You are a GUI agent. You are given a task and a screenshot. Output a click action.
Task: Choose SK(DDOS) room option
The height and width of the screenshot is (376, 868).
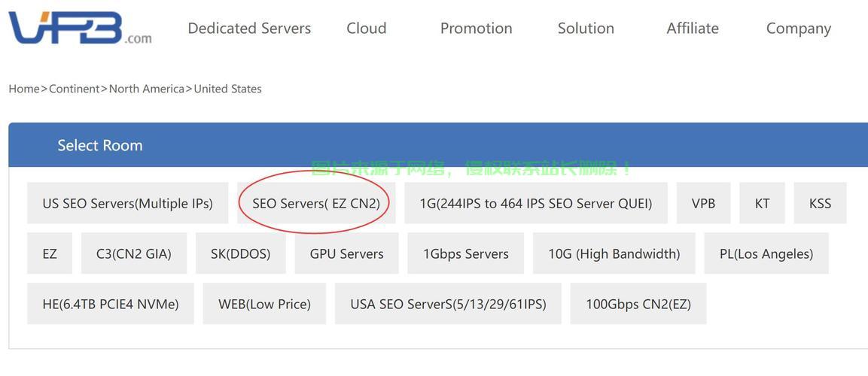(x=241, y=253)
